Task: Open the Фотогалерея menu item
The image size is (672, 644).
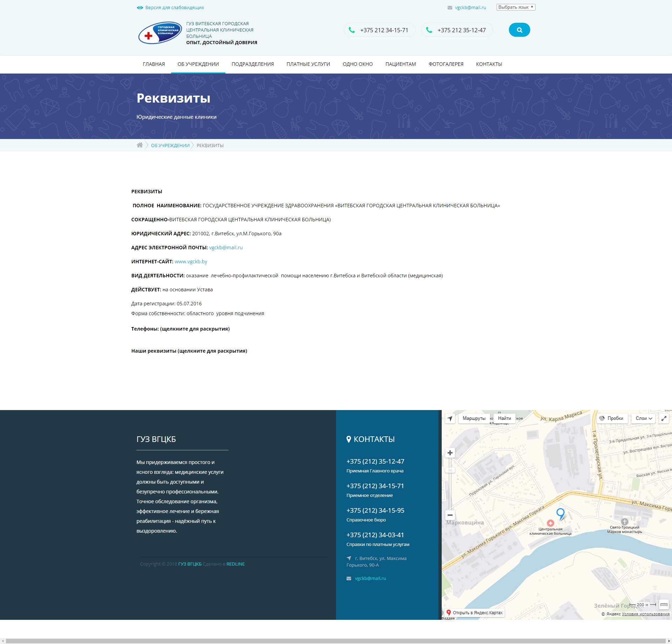Action: point(446,64)
